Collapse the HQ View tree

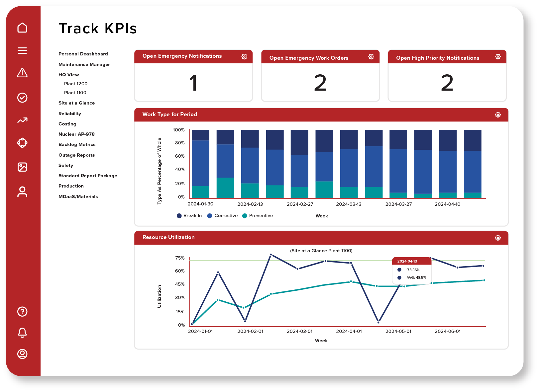68,75
